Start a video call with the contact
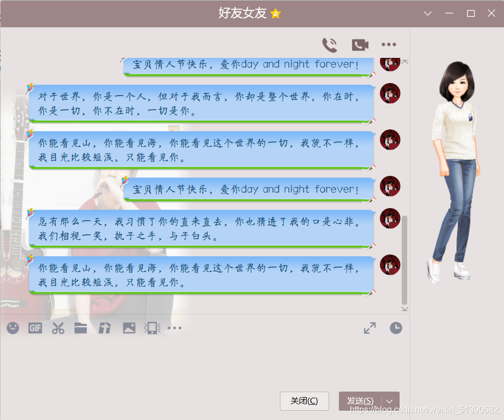This screenshot has height=420, width=504. click(x=360, y=45)
